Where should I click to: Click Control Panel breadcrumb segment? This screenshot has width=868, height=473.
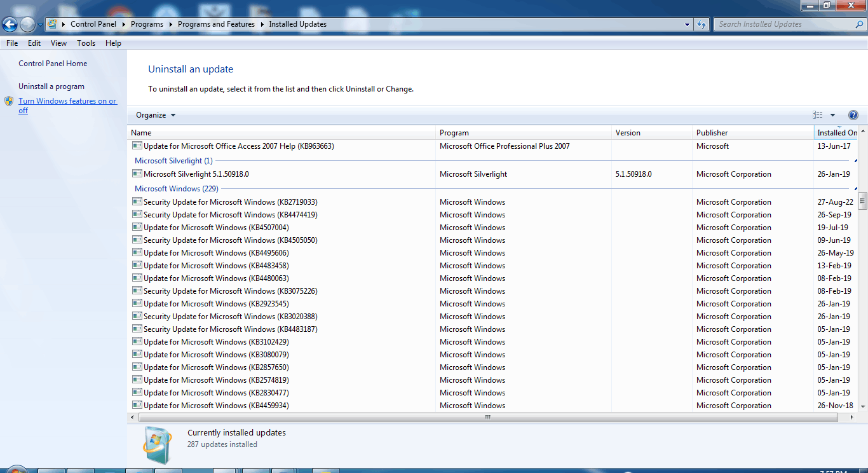click(x=93, y=24)
